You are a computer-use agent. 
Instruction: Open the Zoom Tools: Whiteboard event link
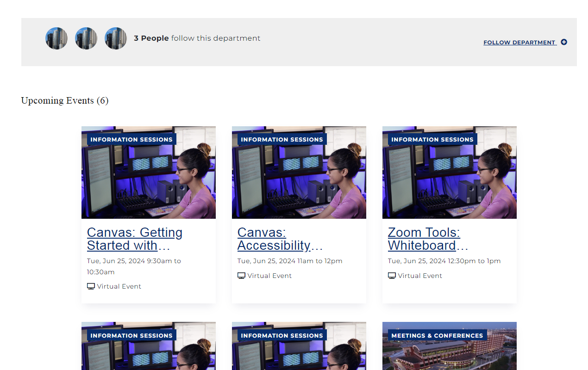click(x=428, y=239)
